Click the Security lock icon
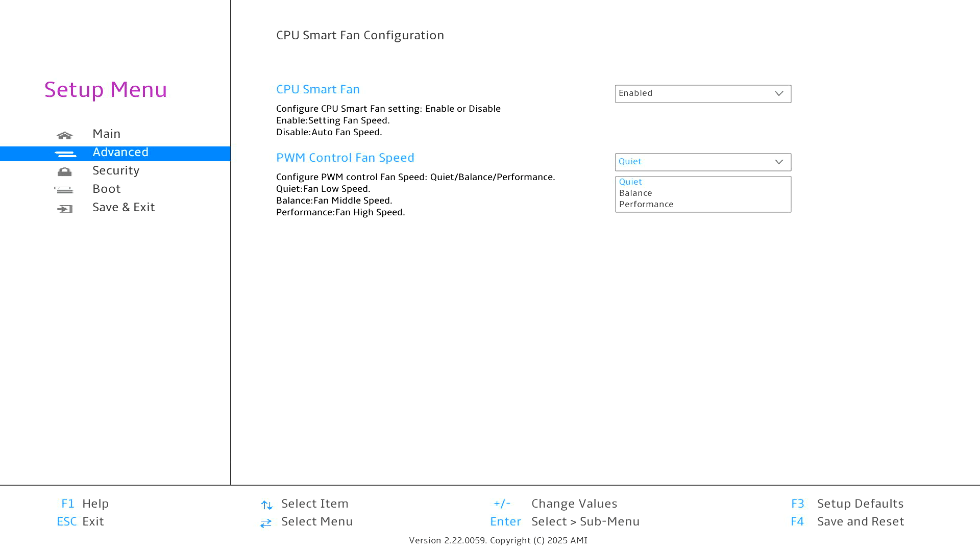The width and height of the screenshot is (980, 551). [x=65, y=171]
